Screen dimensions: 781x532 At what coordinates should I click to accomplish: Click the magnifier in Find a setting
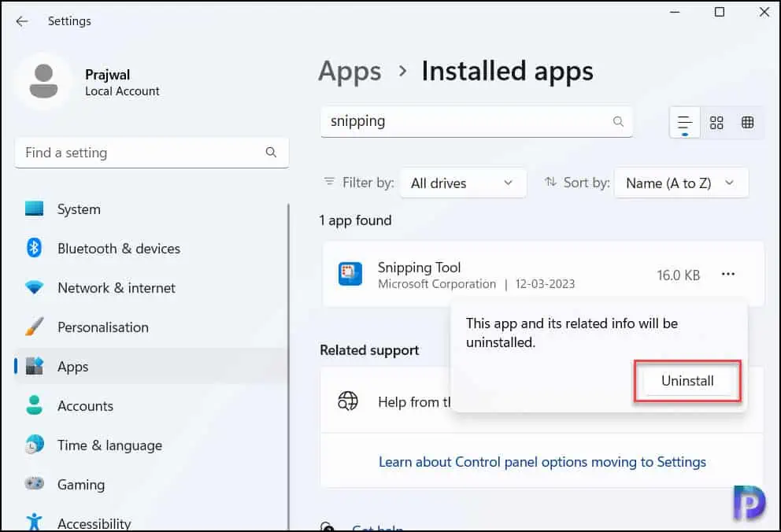pos(271,153)
